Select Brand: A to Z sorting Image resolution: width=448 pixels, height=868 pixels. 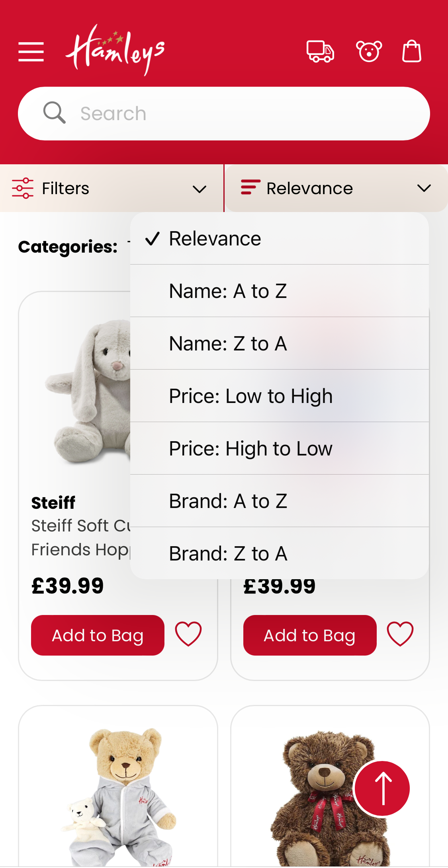(x=228, y=500)
